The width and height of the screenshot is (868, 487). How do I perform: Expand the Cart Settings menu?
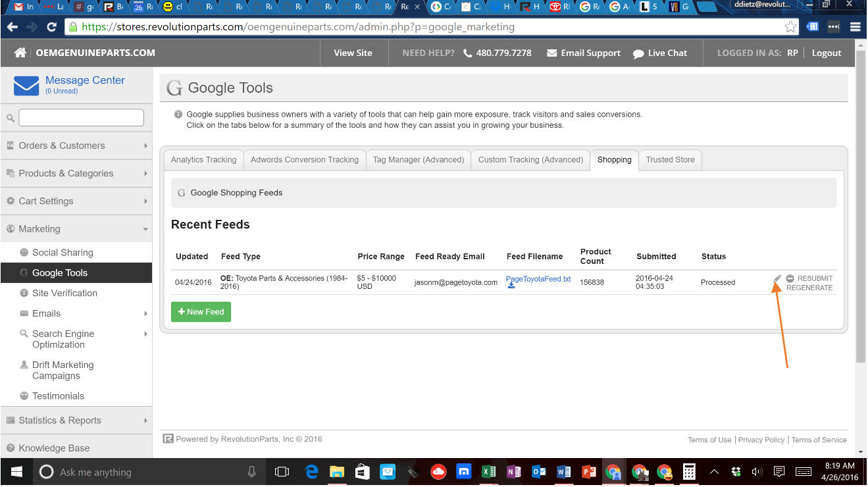click(76, 201)
